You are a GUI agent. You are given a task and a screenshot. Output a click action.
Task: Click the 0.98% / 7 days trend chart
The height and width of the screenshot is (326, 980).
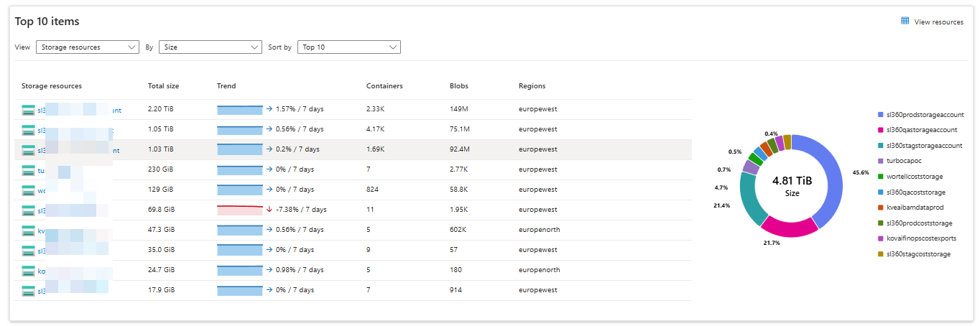click(240, 271)
